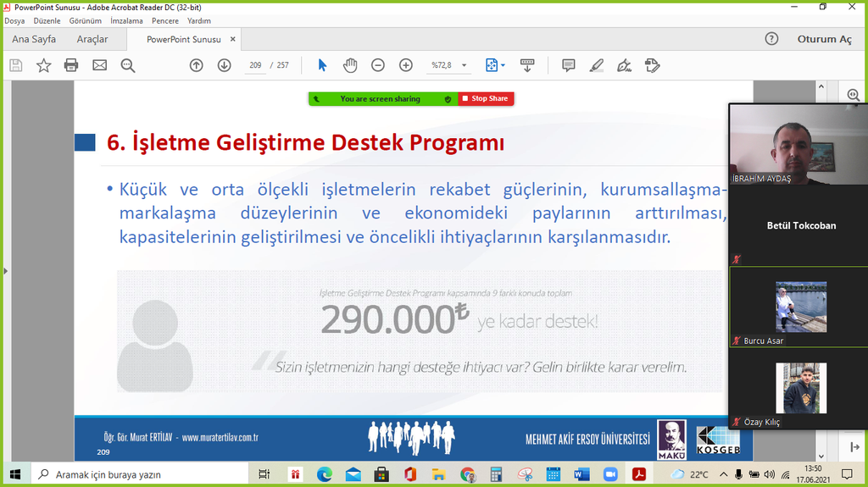This screenshot has width=868, height=487.
Task: Select Betül Tokcoban participant tile
Action: (798, 225)
